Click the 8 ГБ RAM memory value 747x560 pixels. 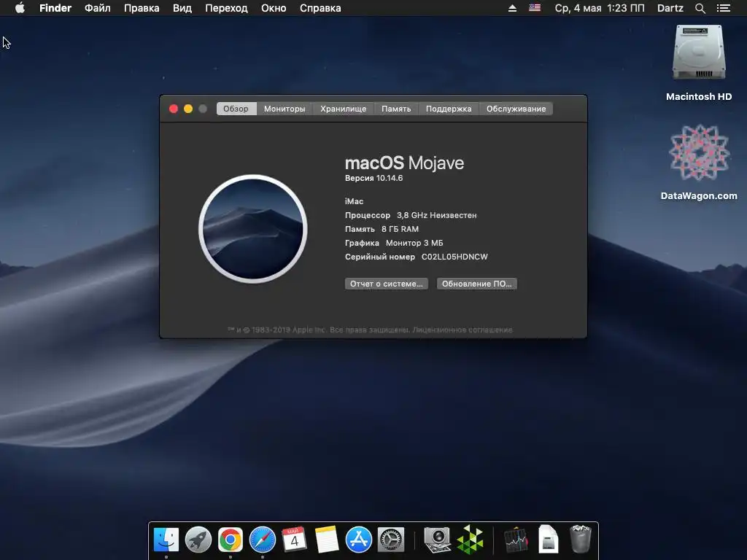(400, 229)
